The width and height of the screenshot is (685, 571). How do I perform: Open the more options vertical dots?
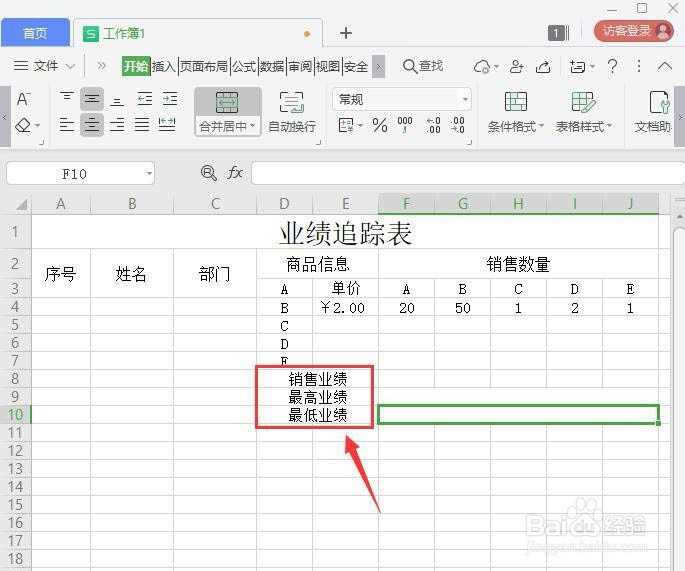(639, 66)
